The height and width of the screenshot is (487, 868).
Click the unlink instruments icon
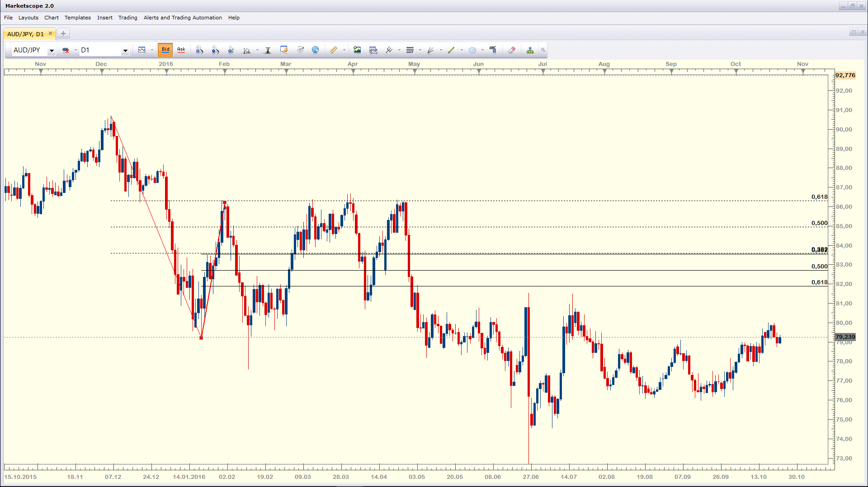pyautogui.click(x=66, y=50)
